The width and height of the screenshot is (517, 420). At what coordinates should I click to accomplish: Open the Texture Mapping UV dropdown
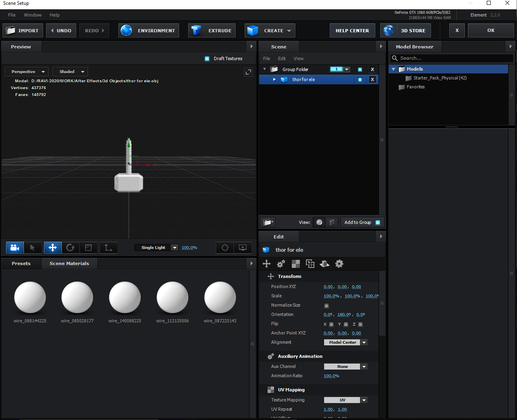point(346,400)
